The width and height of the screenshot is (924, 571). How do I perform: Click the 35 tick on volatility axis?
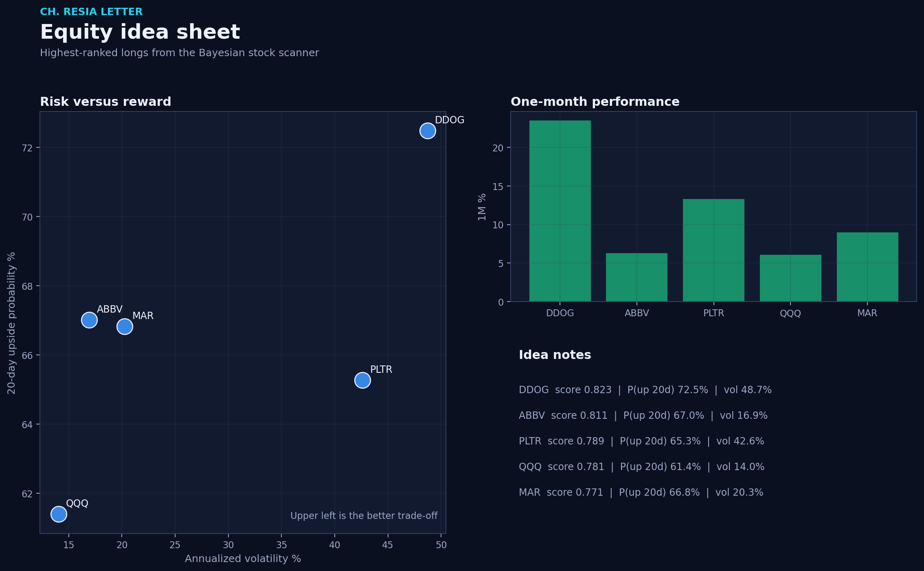[x=281, y=545]
